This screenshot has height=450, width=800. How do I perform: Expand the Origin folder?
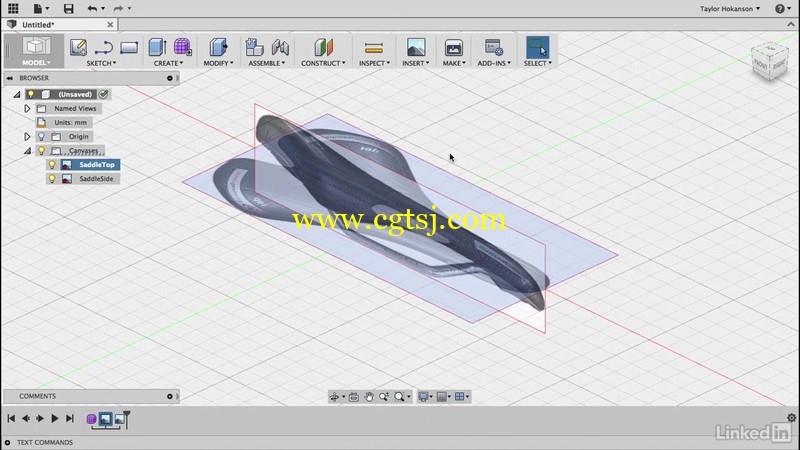(27, 136)
